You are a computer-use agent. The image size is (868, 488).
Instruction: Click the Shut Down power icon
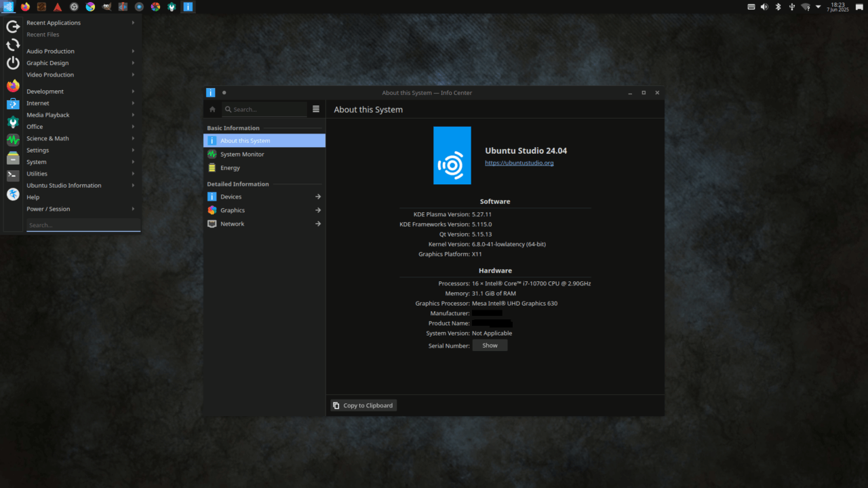coord(13,63)
